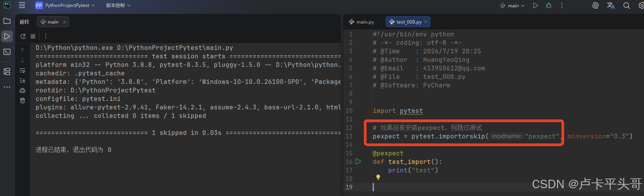Open the AI assistant spiral icon
Viewport: 644px width, 196px height.
[596, 5]
